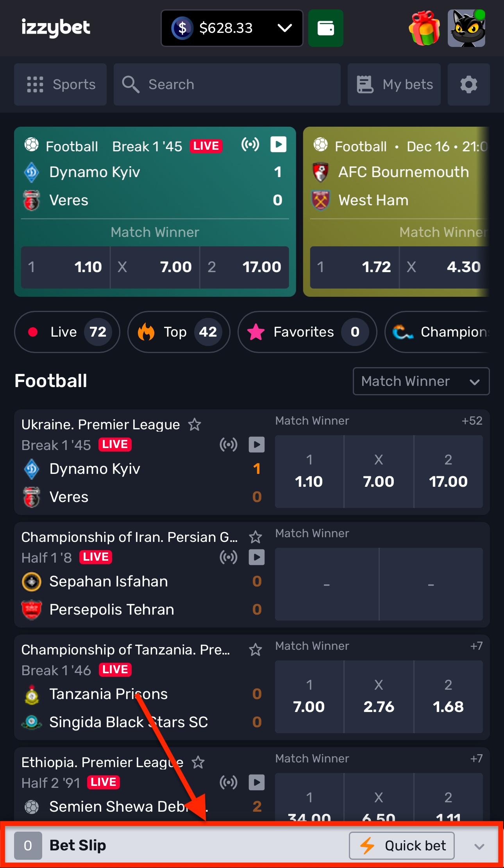Open the green wallet deposit icon

tap(325, 28)
